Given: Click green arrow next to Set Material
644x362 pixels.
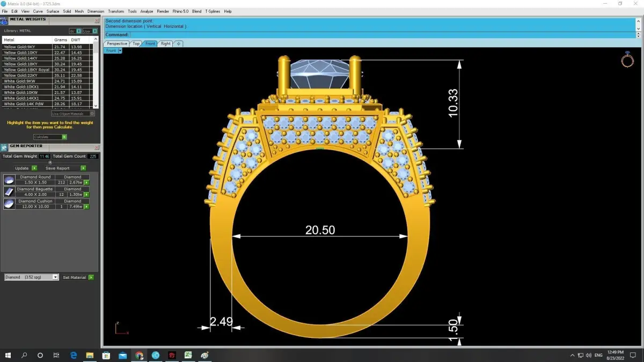Looking at the screenshot, I should click(91, 278).
